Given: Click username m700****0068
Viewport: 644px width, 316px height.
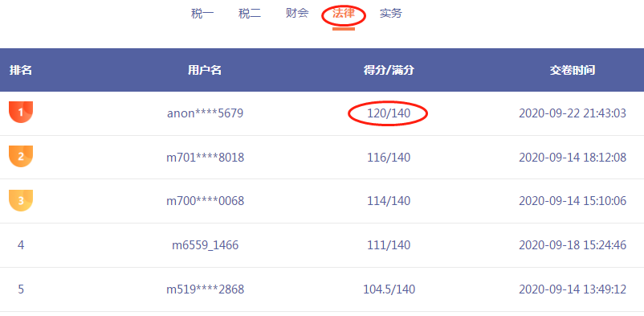Looking at the screenshot, I should coord(205,201).
